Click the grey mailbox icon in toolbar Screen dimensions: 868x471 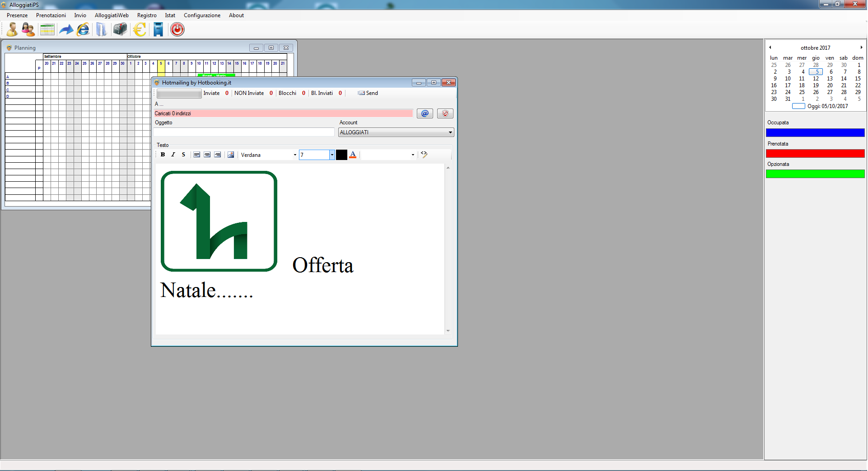(x=120, y=29)
